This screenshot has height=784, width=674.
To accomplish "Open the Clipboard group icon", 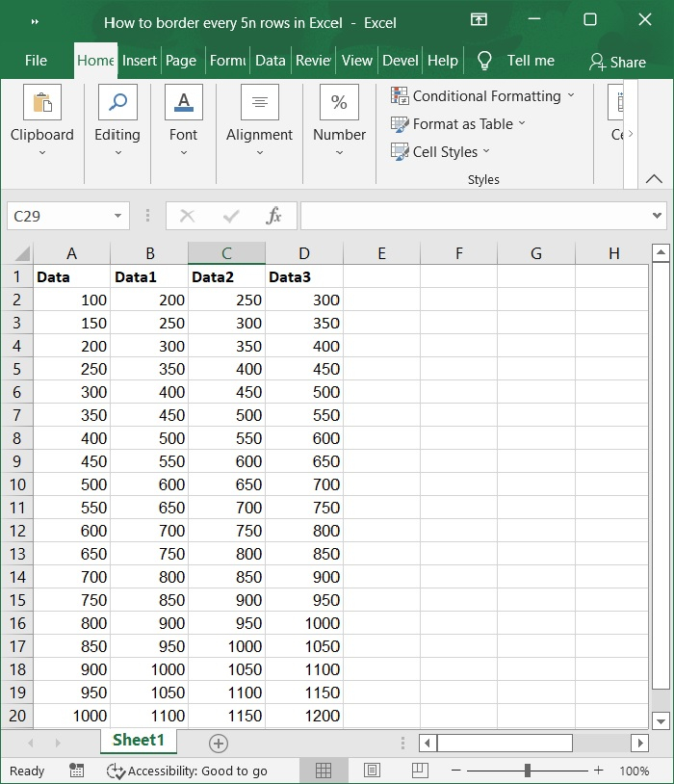I will coord(41,103).
